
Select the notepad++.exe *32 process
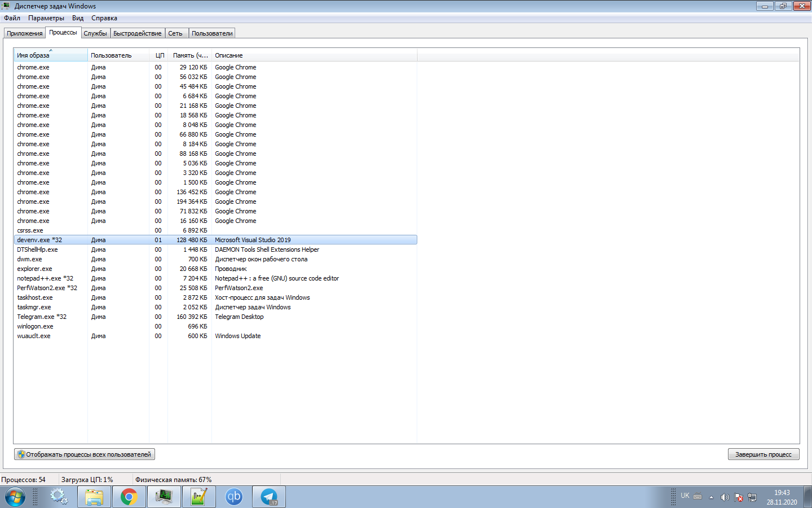click(215, 278)
